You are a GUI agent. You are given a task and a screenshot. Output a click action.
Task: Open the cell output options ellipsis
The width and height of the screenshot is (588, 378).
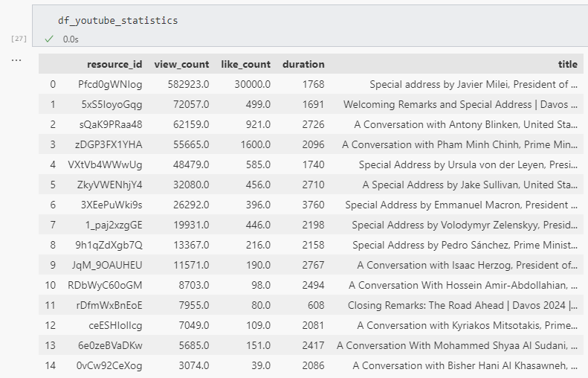(16, 60)
